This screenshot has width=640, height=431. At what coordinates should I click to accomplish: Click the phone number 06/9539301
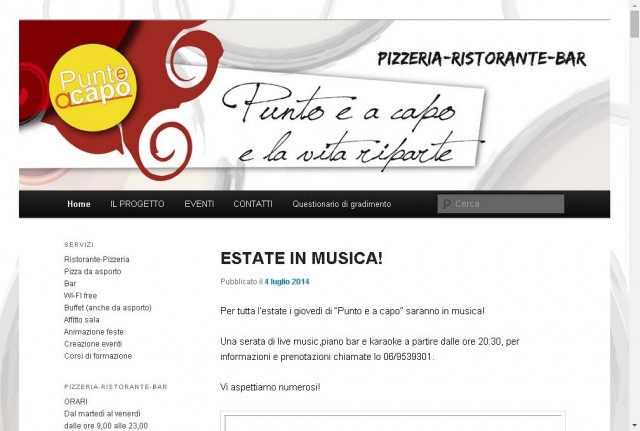pos(407,357)
